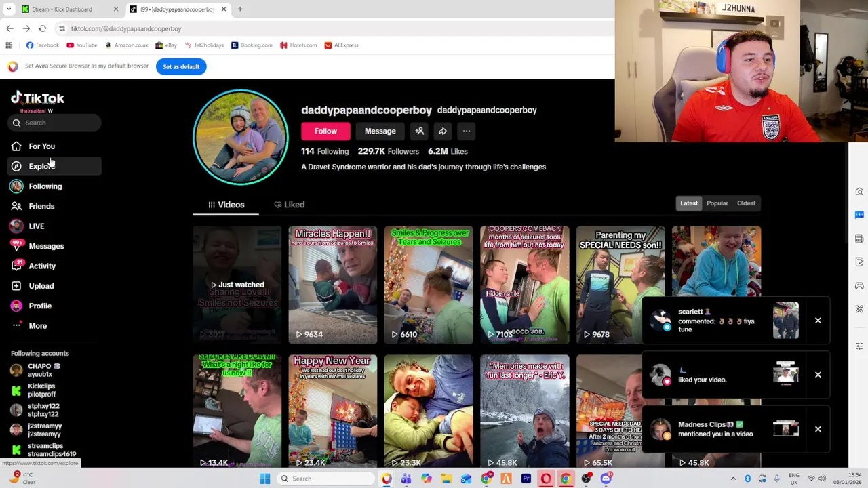This screenshot has height=488, width=868.
Task: Switch to the Liked tab
Action: coord(290,205)
